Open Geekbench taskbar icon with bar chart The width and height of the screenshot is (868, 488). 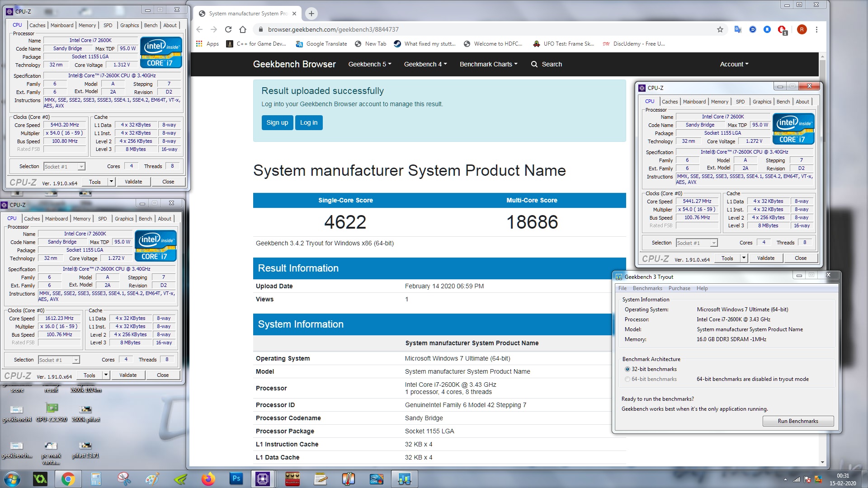point(404,479)
